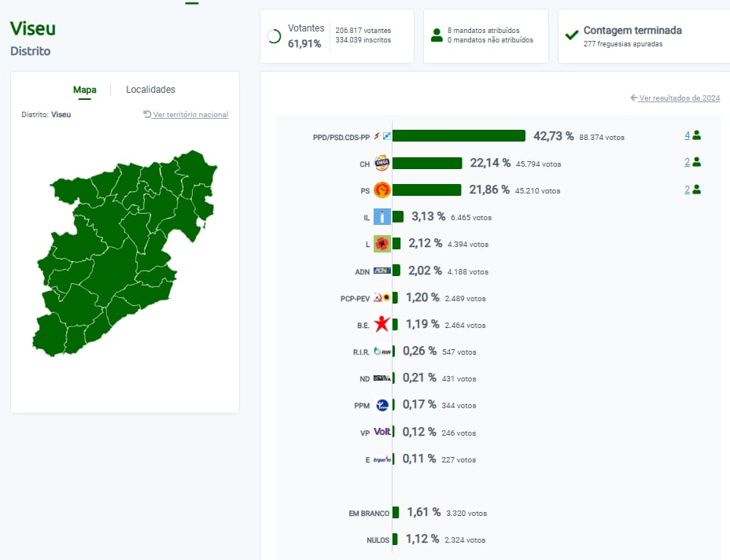Click the PPD/PSD.CDS-PP coalition logo
This screenshot has height=560, width=730.
(x=382, y=136)
